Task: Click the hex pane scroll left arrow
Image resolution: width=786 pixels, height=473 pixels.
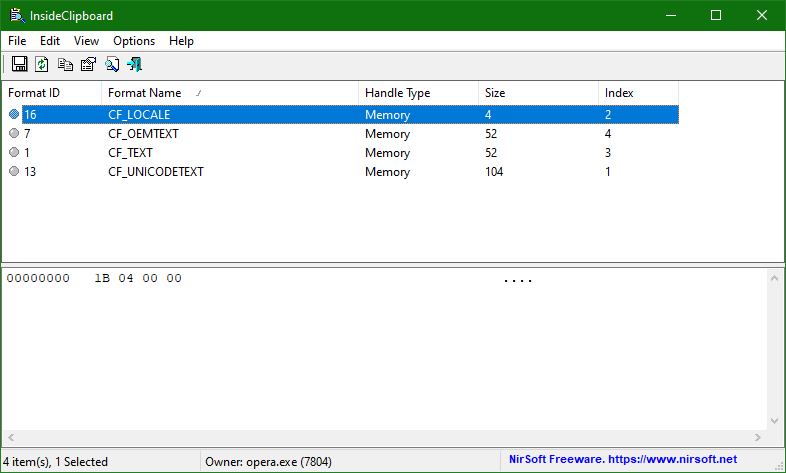Action: 11,437
